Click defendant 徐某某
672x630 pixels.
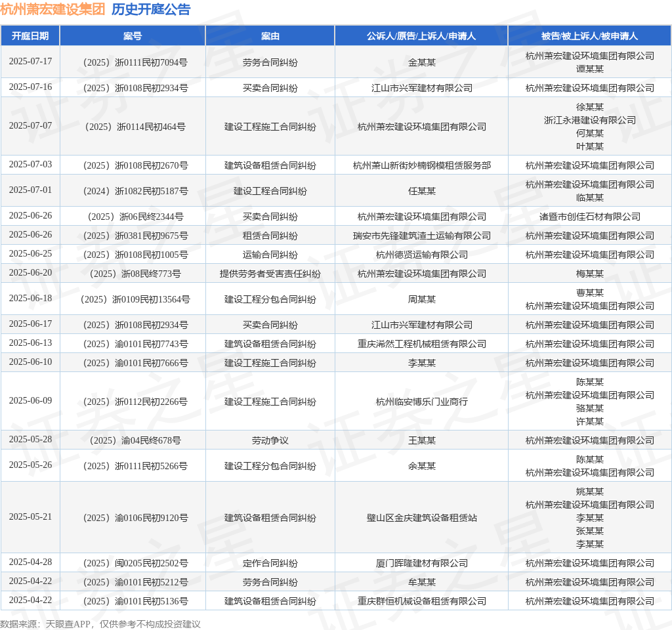[x=590, y=107]
